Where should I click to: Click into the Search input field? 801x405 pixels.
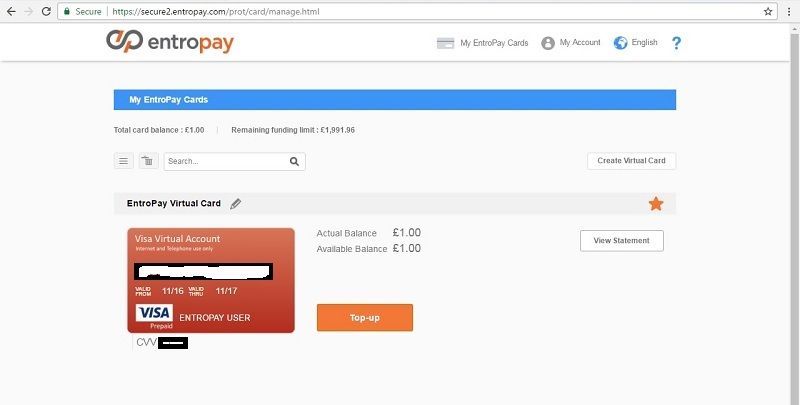point(226,161)
